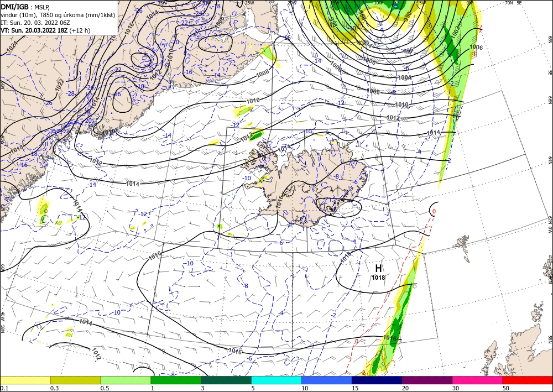
Task: Click the navy 15–20 legend swatch
Action: (377, 380)
